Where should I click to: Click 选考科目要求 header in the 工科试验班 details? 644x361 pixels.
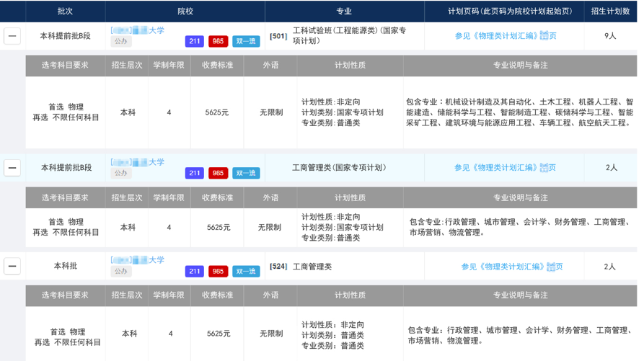(x=65, y=66)
